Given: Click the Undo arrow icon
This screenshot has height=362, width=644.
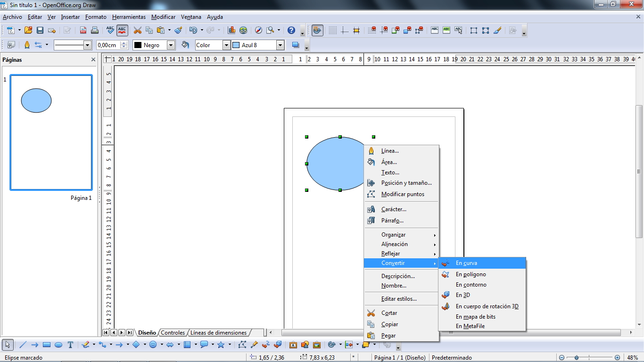Looking at the screenshot, I should pyautogui.click(x=193, y=30).
